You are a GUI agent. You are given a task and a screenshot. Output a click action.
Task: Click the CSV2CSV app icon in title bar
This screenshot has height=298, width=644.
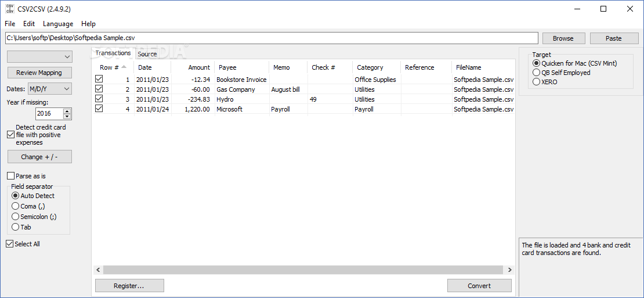coord(9,9)
